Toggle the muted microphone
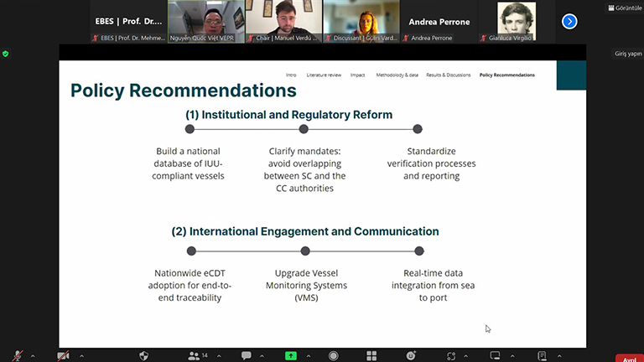Image resolution: width=644 pixels, height=362 pixels. [x=18, y=355]
